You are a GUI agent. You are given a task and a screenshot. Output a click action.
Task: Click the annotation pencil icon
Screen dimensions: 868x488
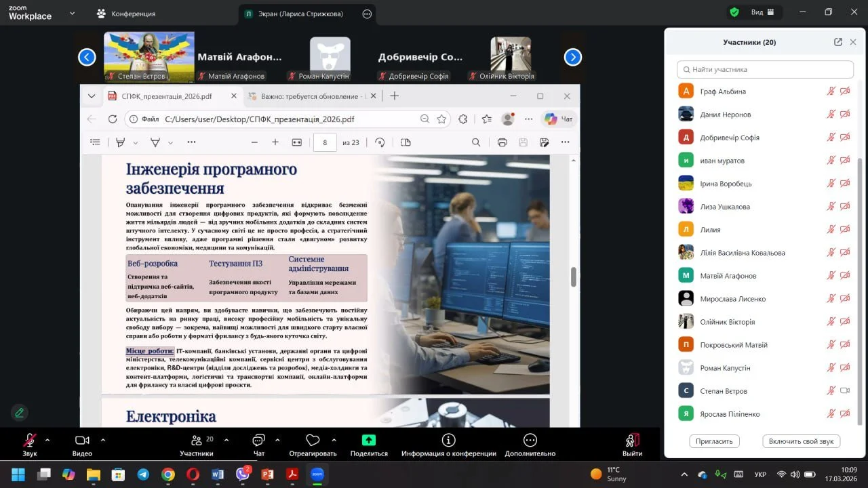tap(19, 412)
